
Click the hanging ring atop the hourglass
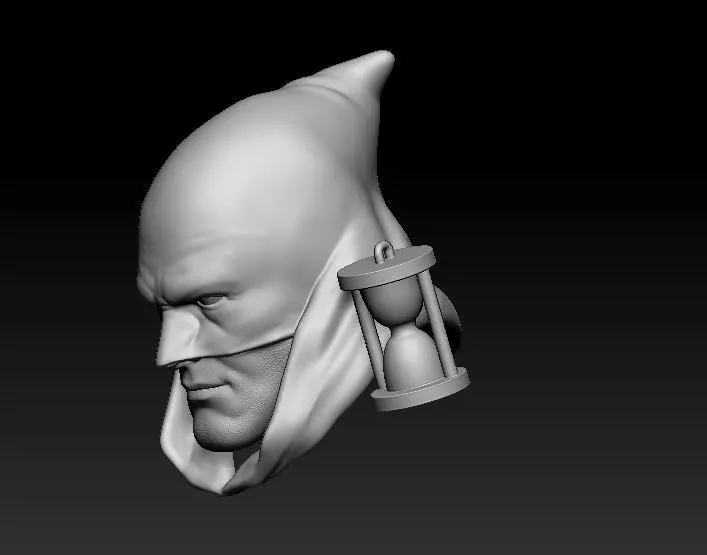[384, 251]
